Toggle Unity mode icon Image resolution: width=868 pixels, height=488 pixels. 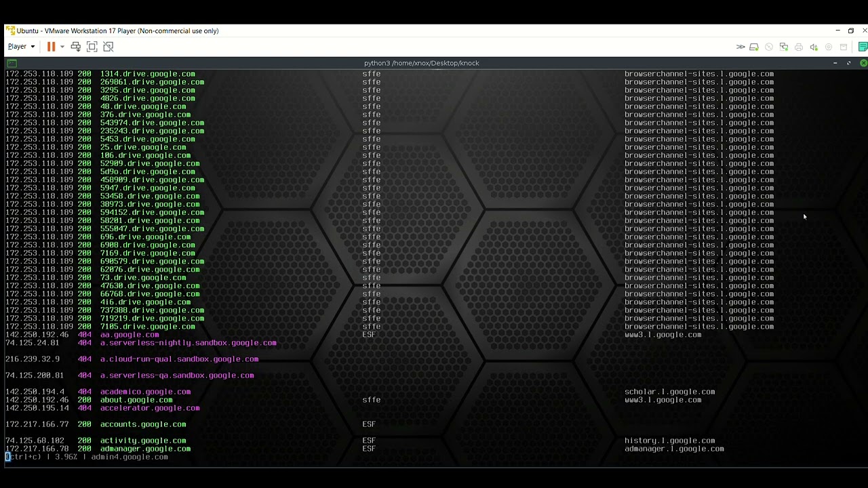pos(108,47)
